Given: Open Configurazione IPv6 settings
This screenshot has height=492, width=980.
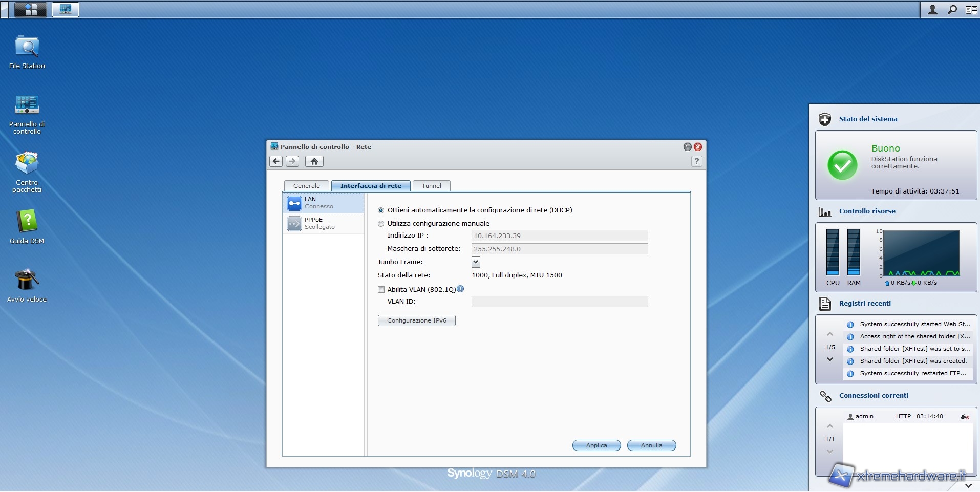Looking at the screenshot, I should pos(416,320).
